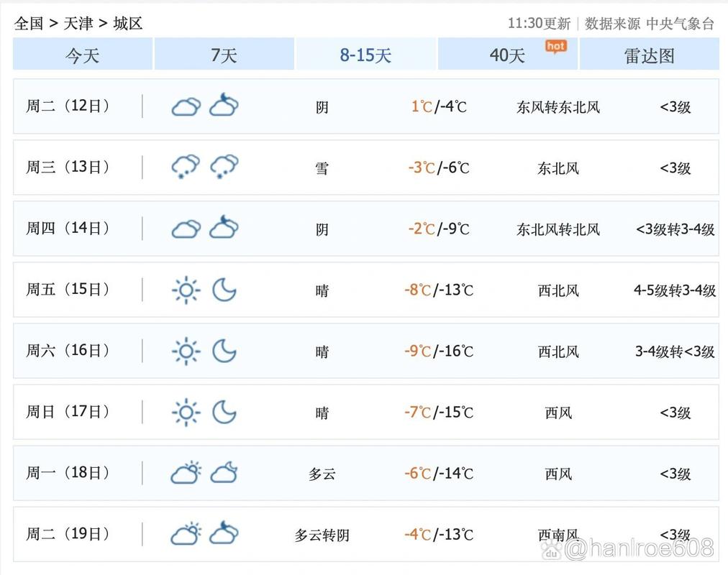Click the 雪 weather text for Wednesday
Screen dimensions: 728x575
[x=321, y=168]
